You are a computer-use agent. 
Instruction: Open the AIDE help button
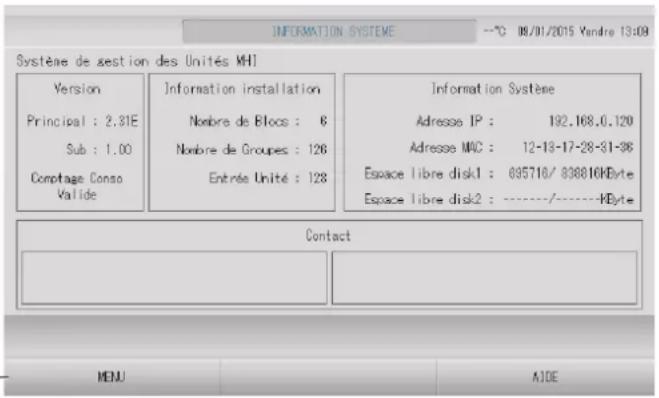tap(546, 377)
